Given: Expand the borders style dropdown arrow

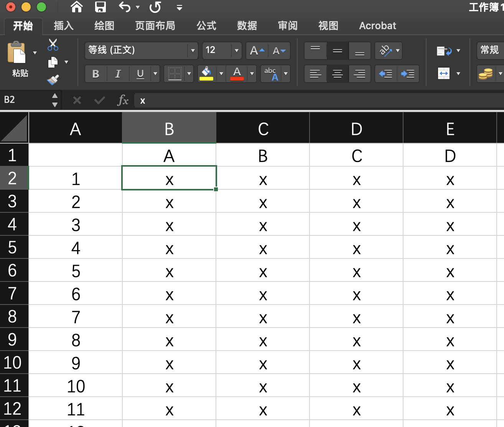Looking at the screenshot, I should tap(189, 74).
